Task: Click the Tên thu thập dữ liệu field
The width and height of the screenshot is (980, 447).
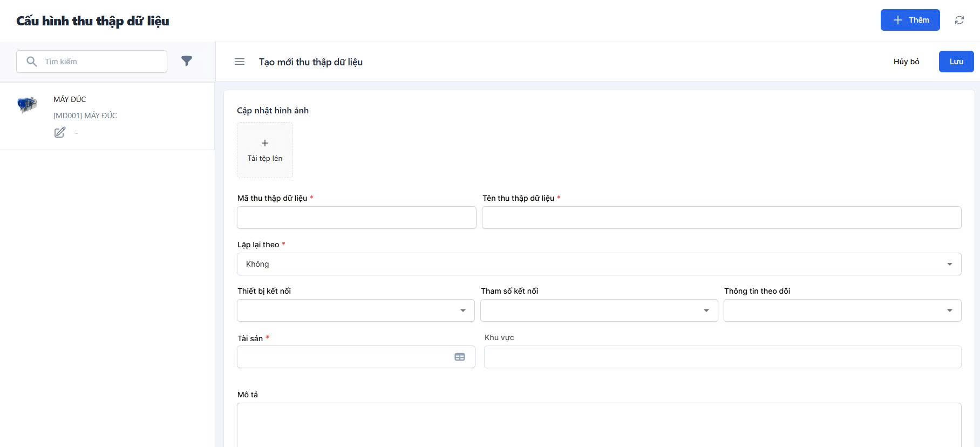Action: (x=721, y=218)
